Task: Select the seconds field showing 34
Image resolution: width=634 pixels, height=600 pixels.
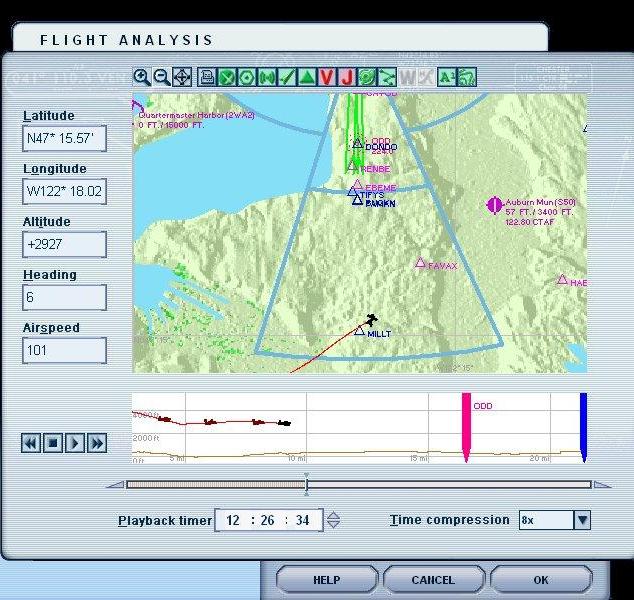Action: (302, 520)
